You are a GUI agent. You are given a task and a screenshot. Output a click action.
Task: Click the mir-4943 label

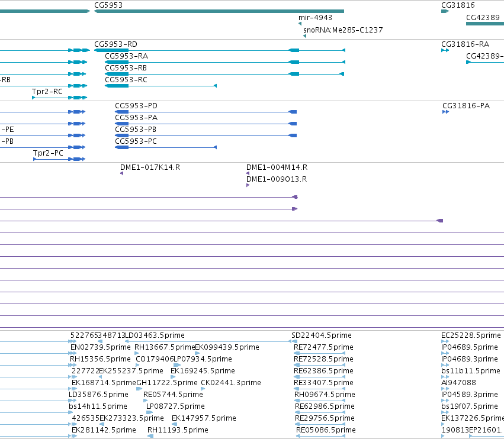[315, 18]
